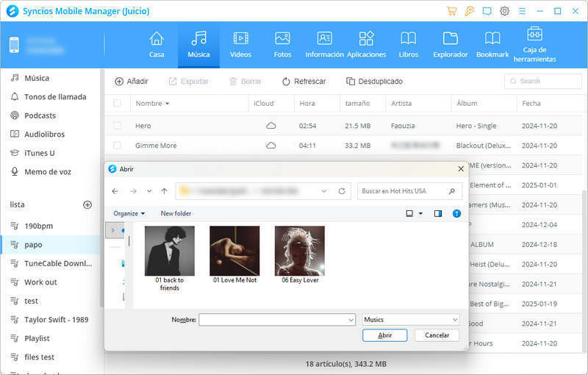Expand the Organize dropdown menu
This screenshot has width=588, height=375.
point(129,213)
